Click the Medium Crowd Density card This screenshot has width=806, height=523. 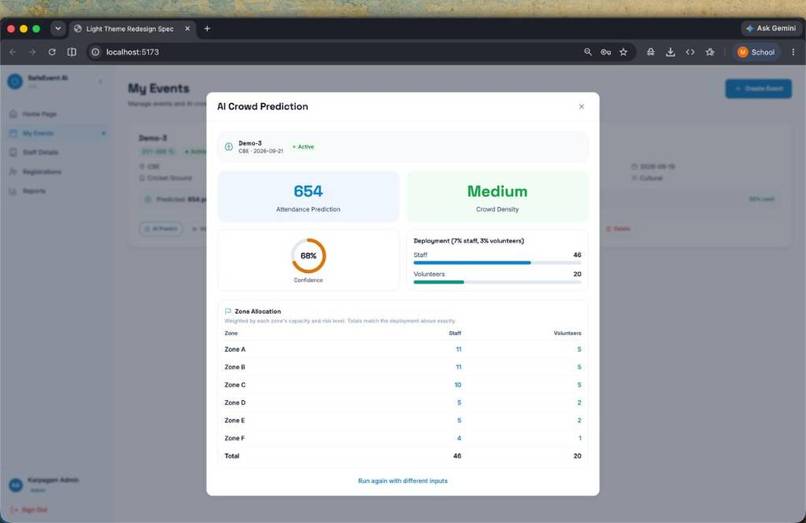click(497, 197)
